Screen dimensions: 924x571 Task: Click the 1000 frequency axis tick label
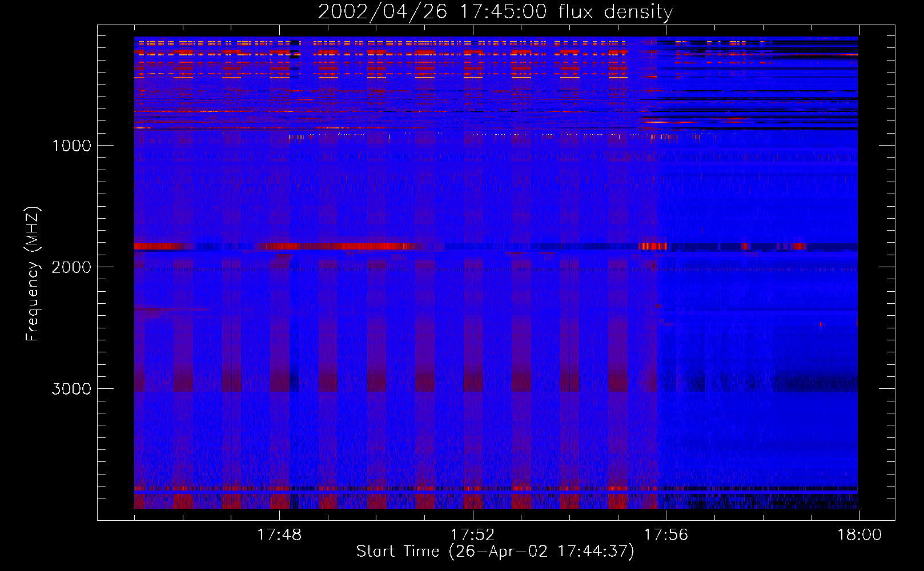tap(71, 146)
